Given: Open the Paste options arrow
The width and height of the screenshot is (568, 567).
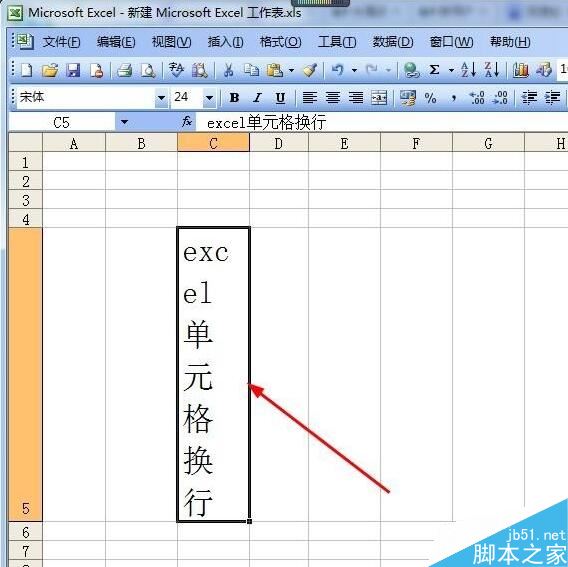Looking at the screenshot, I should coord(292,70).
